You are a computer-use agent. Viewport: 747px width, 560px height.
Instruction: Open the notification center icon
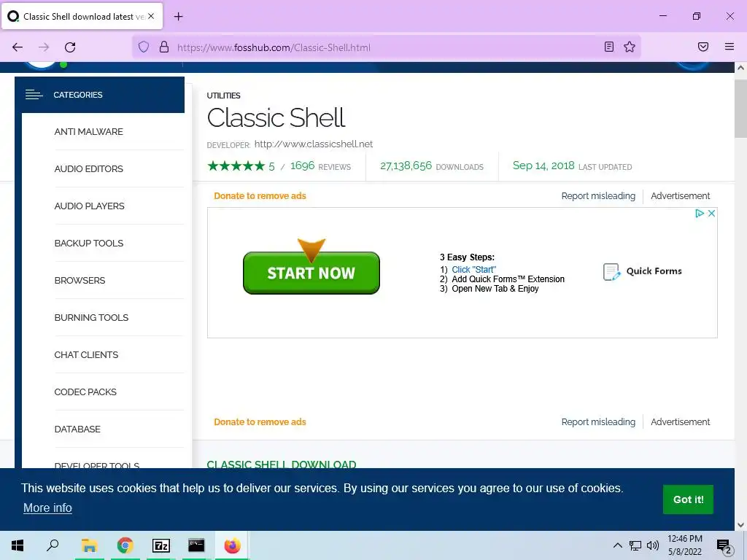click(724, 545)
